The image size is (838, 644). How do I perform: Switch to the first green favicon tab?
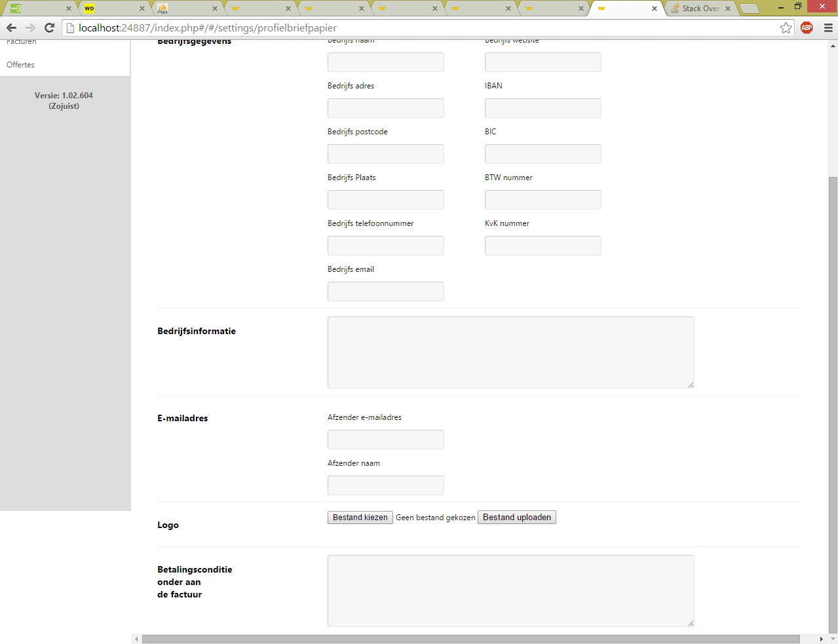pos(39,9)
